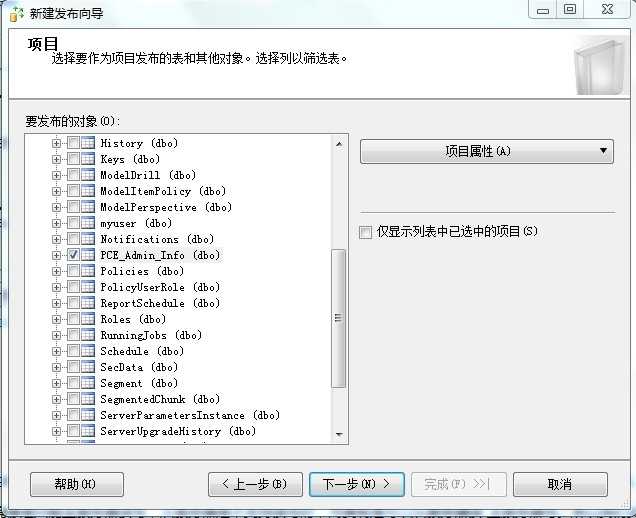Click the 帮助(H) help button
Screen dimensions: 636x518
pos(77,484)
